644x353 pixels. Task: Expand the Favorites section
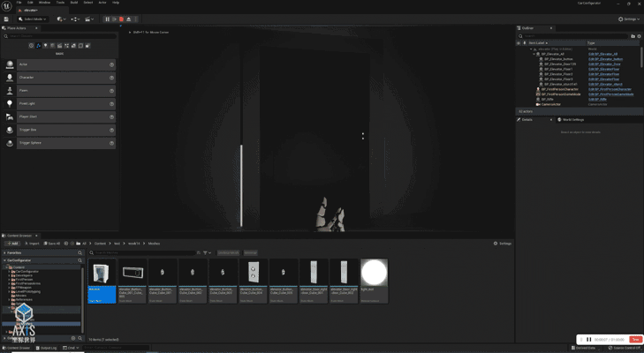(x=4, y=253)
